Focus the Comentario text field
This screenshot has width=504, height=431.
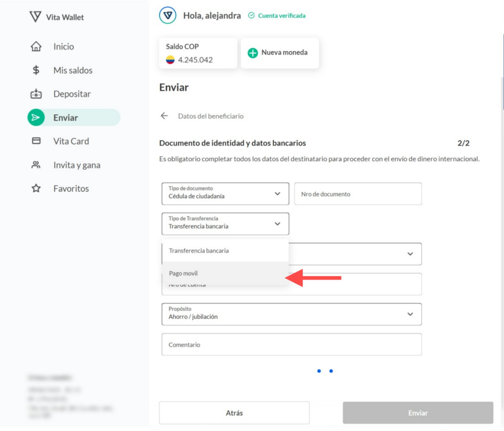point(291,345)
